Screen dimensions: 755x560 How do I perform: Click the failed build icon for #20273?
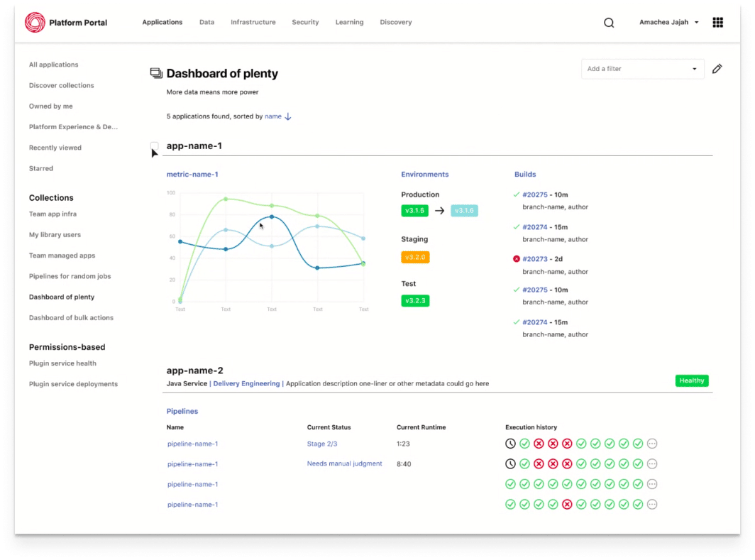point(516,259)
